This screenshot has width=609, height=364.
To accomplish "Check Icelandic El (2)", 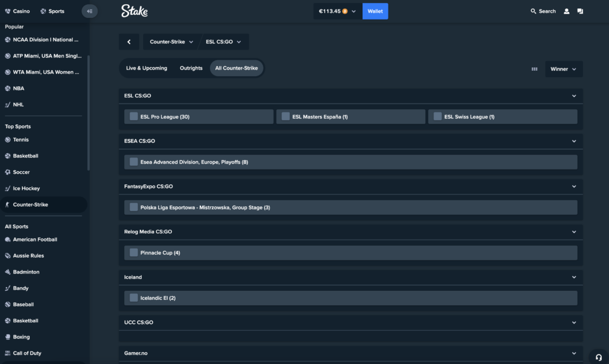I will point(134,298).
